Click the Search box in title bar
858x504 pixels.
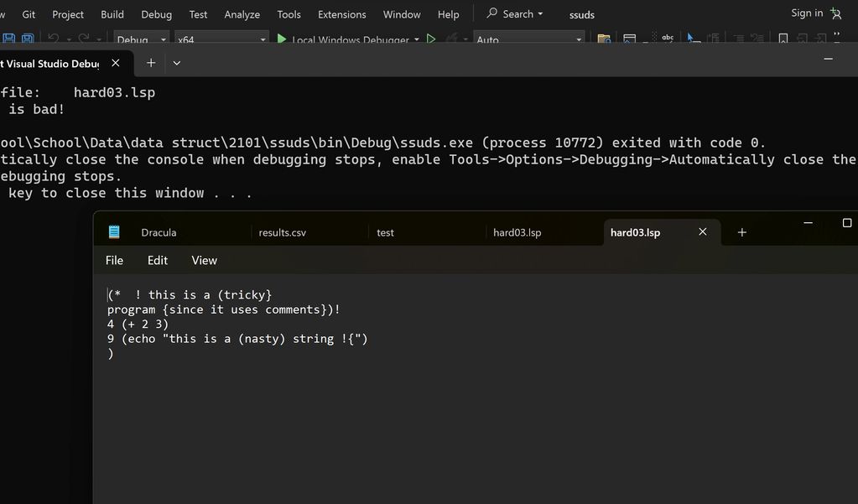[515, 14]
